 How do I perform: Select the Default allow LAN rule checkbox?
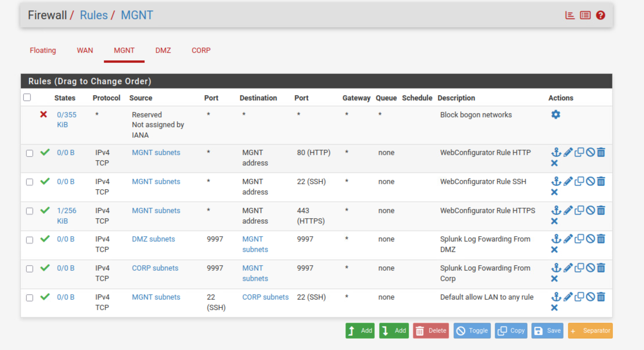pyautogui.click(x=30, y=298)
